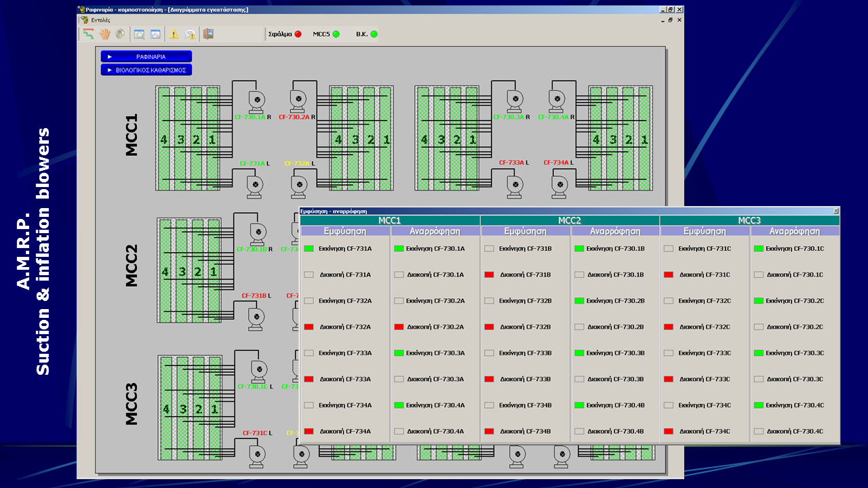Viewport: 868px width, 488px height.
Task: Click the exit door icon in toolbar
Action: (x=208, y=34)
